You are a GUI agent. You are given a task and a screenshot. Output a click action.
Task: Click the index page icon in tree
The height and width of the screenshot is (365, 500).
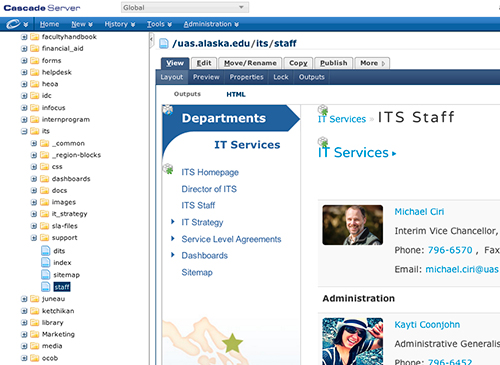pos(46,263)
